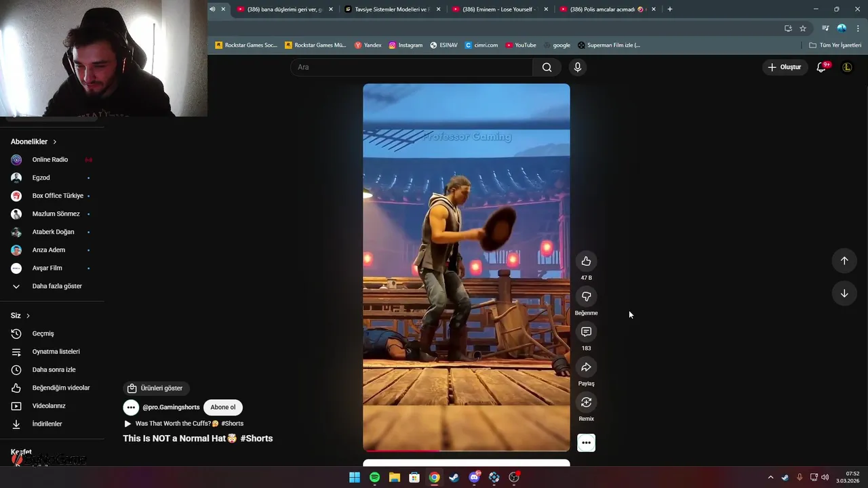This screenshot has height=488, width=868.
Task: Open a new Chrome tab
Action: (x=669, y=9)
